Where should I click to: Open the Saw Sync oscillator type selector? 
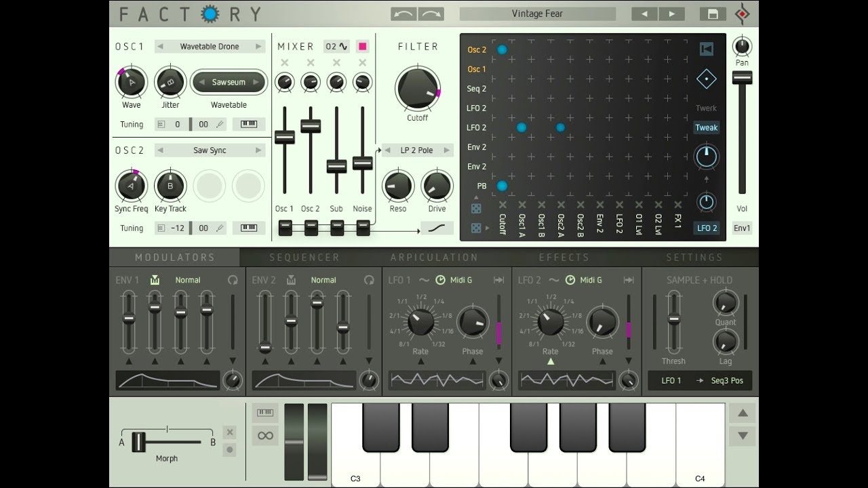[210, 150]
